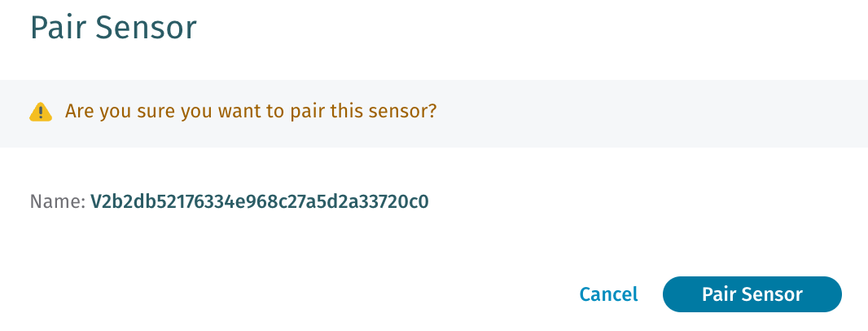The height and width of the screenshot is (331, 868).
Task: Click the large "Pair Sensor" title text
Action: coord(113,28)
